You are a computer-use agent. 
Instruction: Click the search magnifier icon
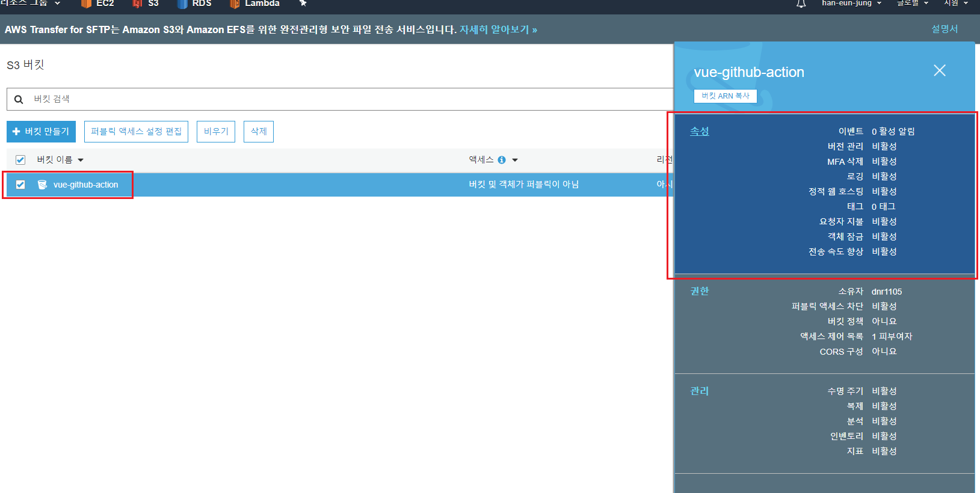pos(19,99)
